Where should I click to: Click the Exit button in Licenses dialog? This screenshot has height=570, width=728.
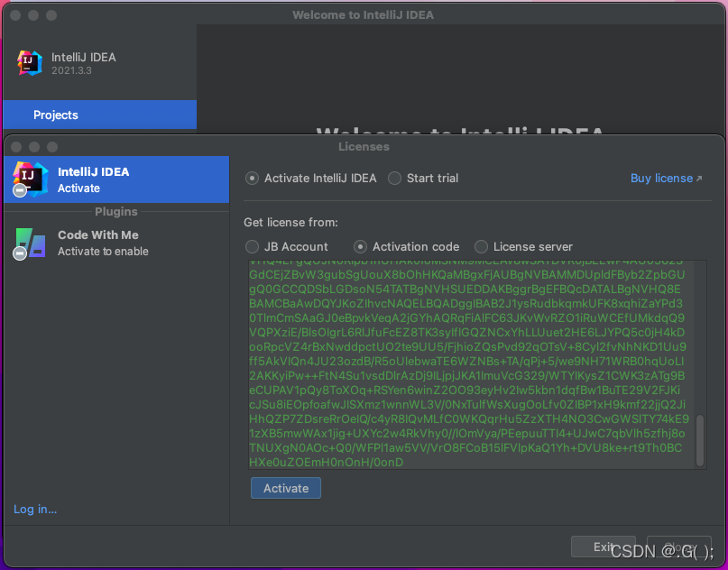click(604, 547)
